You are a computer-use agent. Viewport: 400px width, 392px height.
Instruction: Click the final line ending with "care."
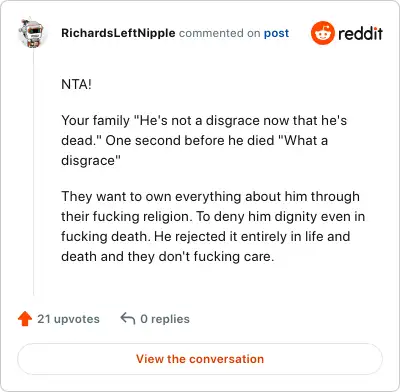click(168, 256)
